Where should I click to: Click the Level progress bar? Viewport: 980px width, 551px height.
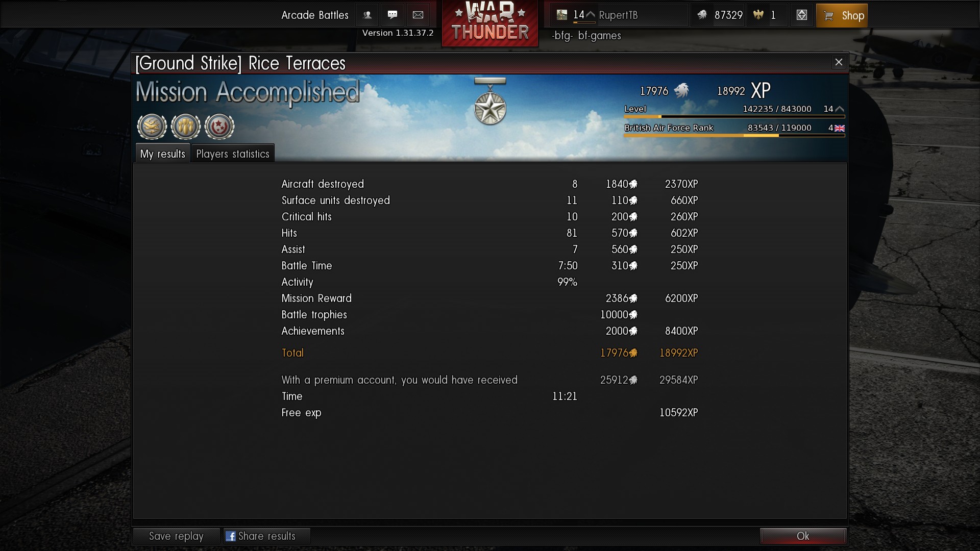(x=734, y=117)
